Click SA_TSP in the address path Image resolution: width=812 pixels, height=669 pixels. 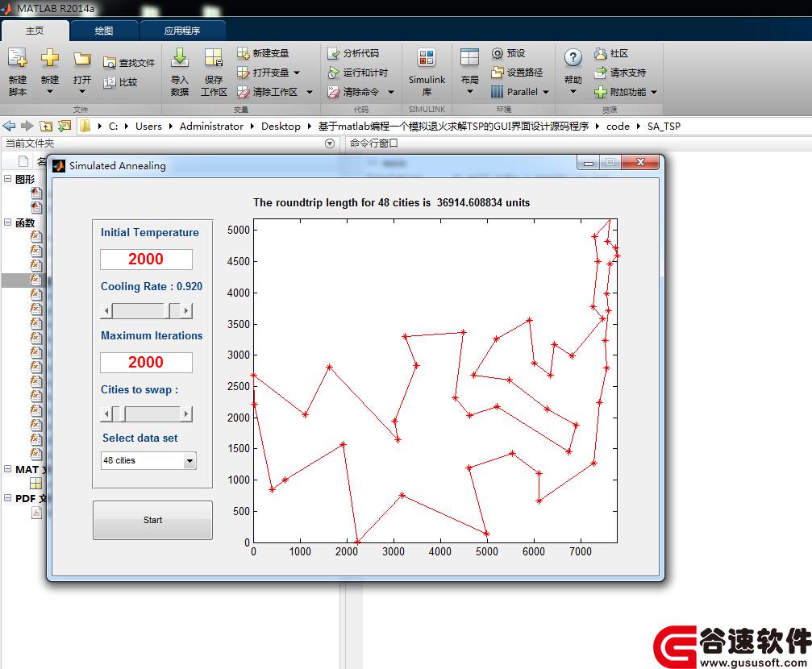tap(664, 126)
